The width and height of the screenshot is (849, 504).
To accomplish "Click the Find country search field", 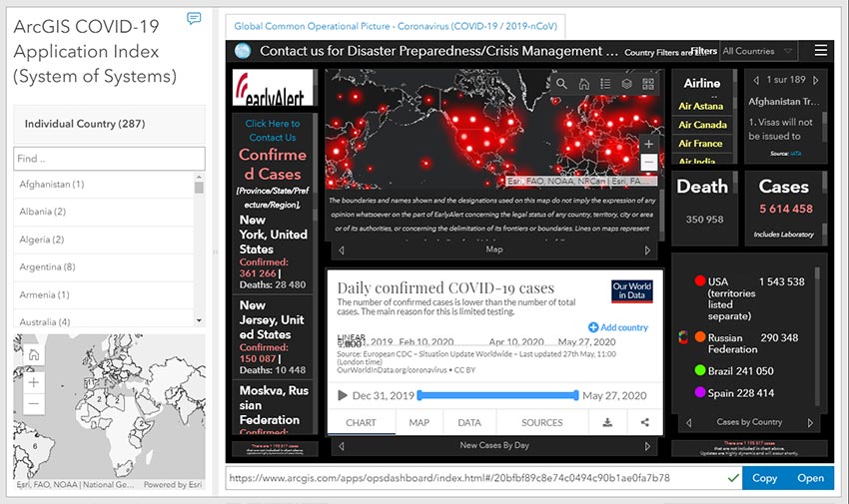I will pyautogui.click(x=109, y=159).
